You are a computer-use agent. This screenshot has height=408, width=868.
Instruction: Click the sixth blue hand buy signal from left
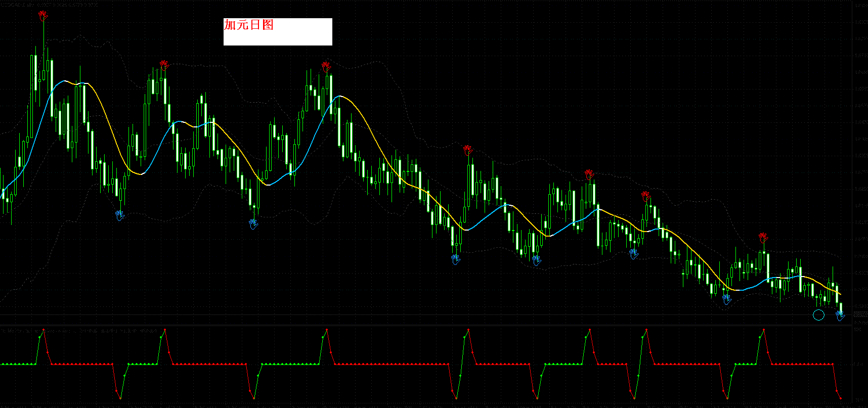point(727,300)
